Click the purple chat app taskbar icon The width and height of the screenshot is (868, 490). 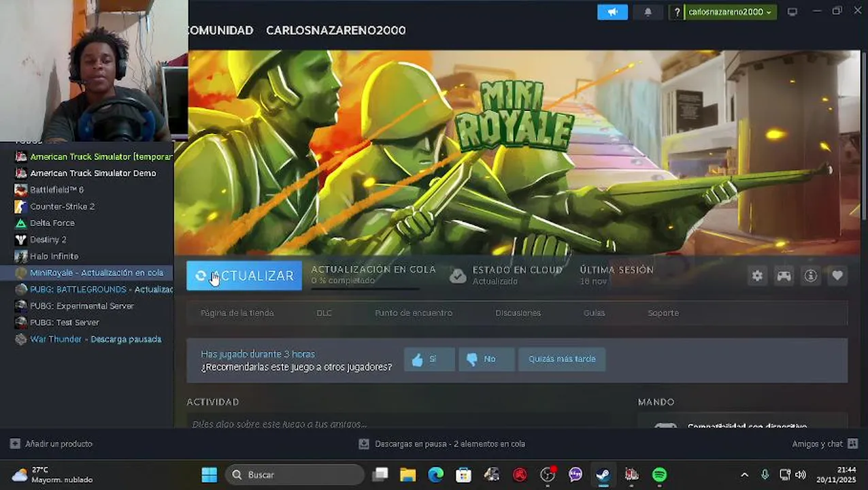[575, 474]
